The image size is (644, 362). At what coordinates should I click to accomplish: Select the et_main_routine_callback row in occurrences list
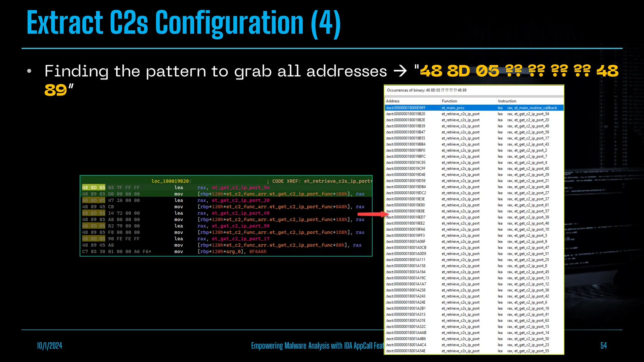[474, 108]
